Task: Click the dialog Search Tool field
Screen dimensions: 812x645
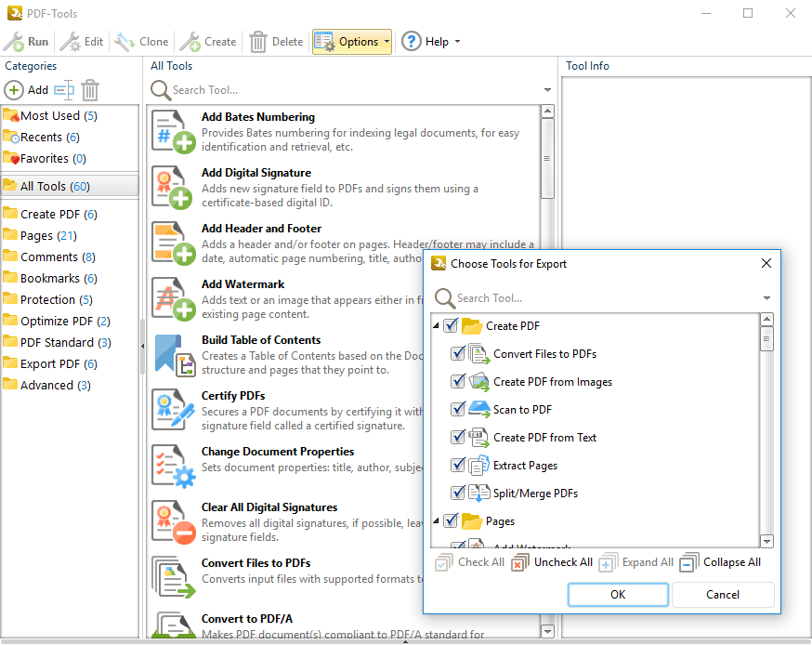Action: pyautogui.click(x=607, y=298)
